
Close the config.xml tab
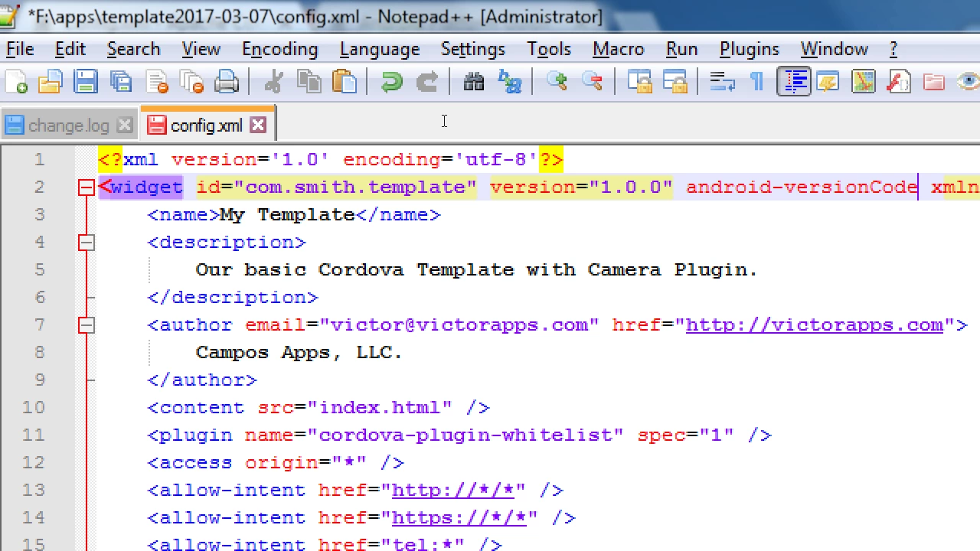258,126
